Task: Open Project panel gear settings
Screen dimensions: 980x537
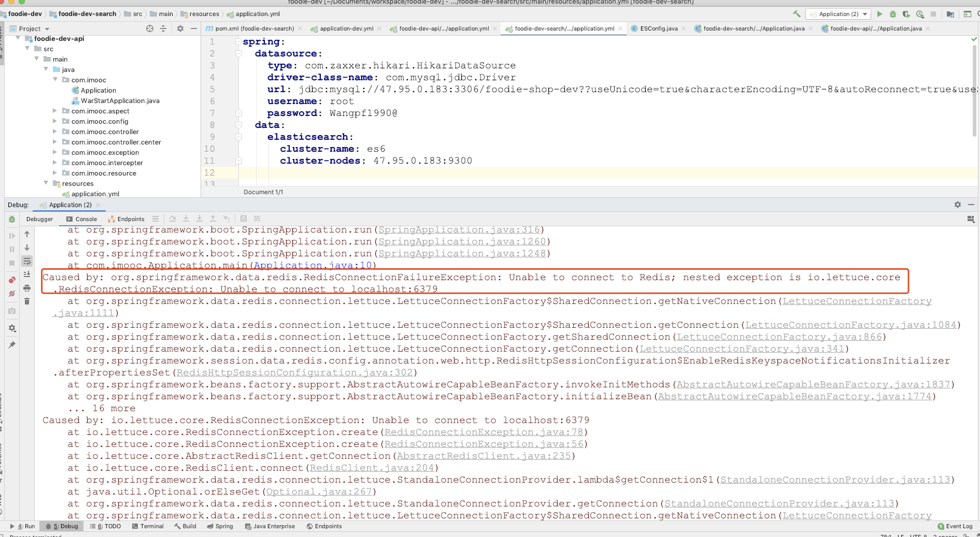Action: (x=180, y=28)
